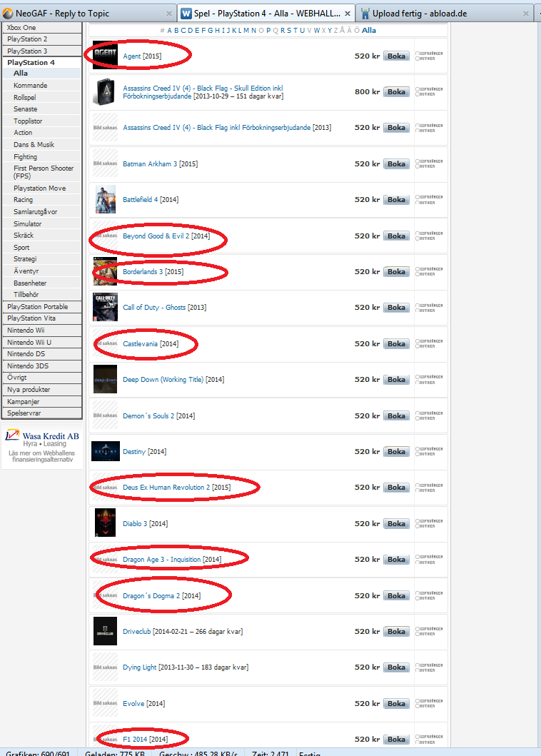Image resolution: width=541 pixels, height=756 pixels.
Task: Tick the BUTIKER checkbox in the Diablo 3 row
Action: tap(418, 526)
